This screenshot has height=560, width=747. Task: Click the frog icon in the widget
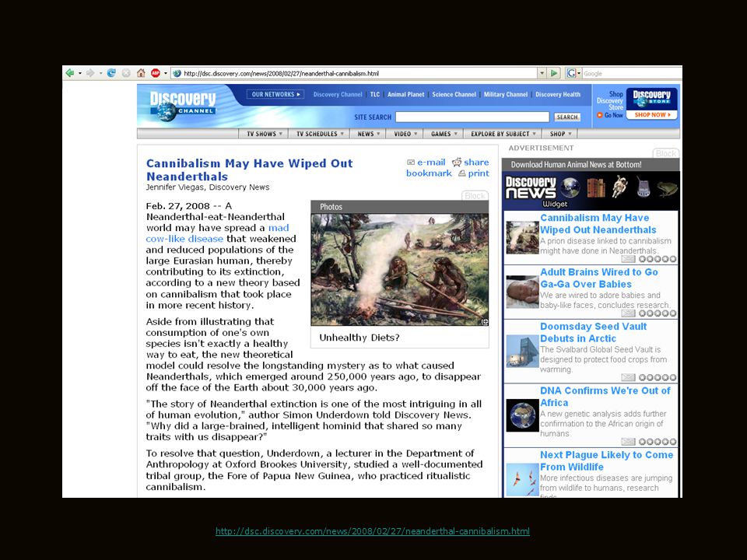point(667,188)
